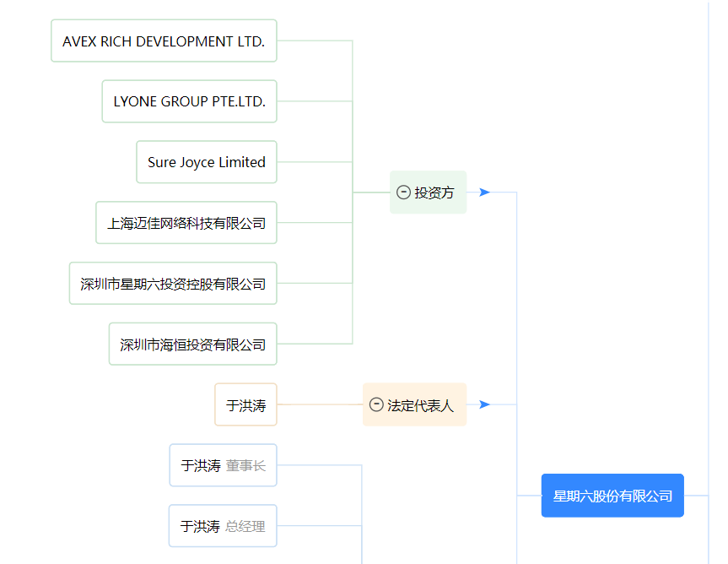Open the 于洪涛 legal representative node
Screen dimensions: 728x564
pos(246,404)
